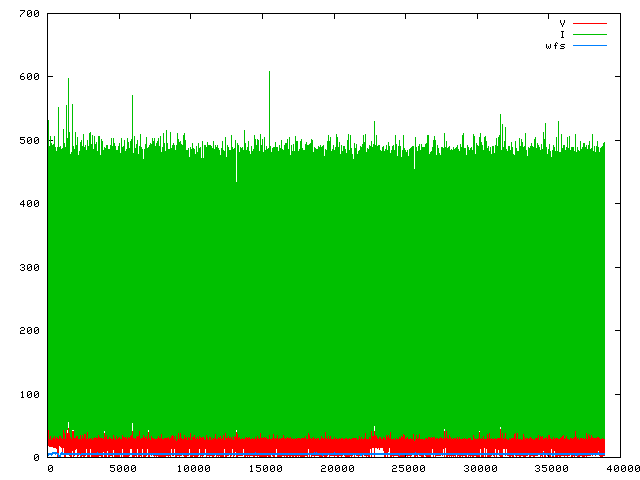Viewport: 640px width, 480px height.
Task: Click the line sample beside the V legend
Action: click(x=589, y=23)
